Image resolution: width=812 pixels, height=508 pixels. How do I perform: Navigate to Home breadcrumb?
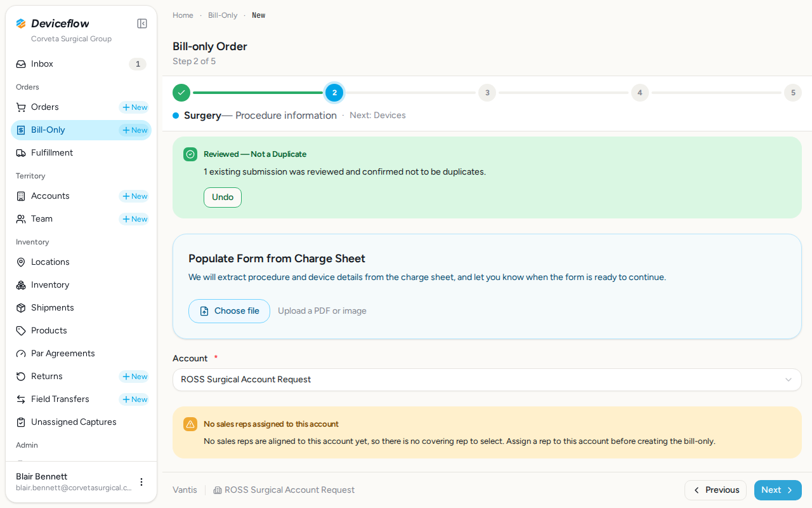pyautogui.click(x=183, y=15)
